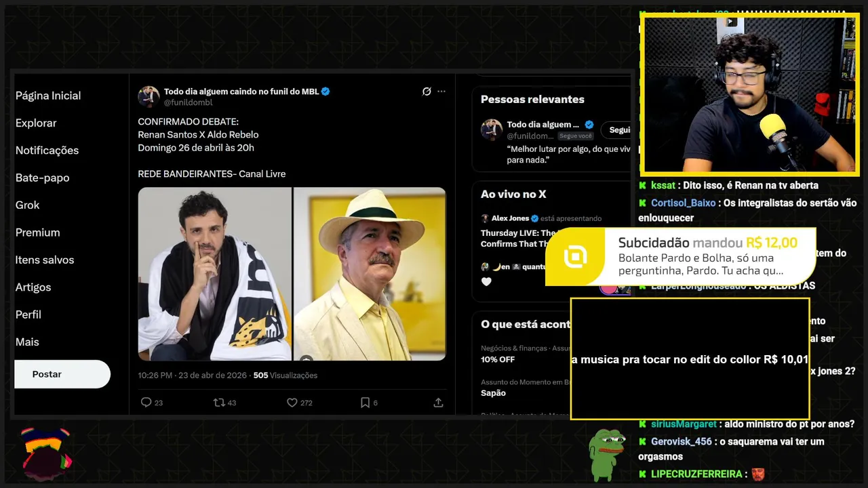
Task: Click the repost icon with 43 reposts
Action: [x=219, y=403]
